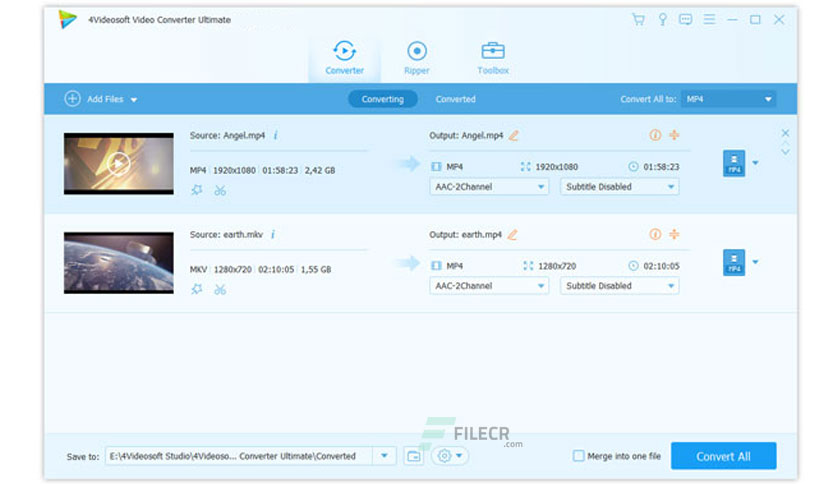This screenshot has width=836, height=484.
Task: Click the Add Files plus icon
Action: 73,99
